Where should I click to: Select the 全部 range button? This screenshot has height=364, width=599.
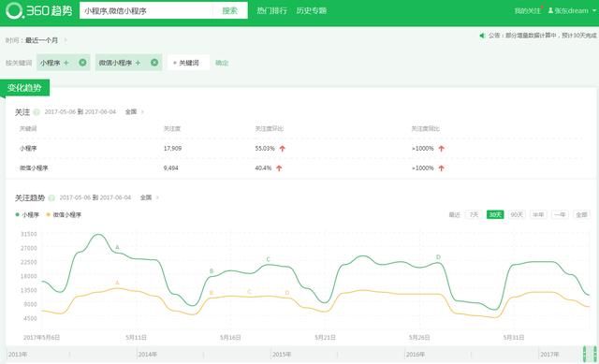click(581, 214)
